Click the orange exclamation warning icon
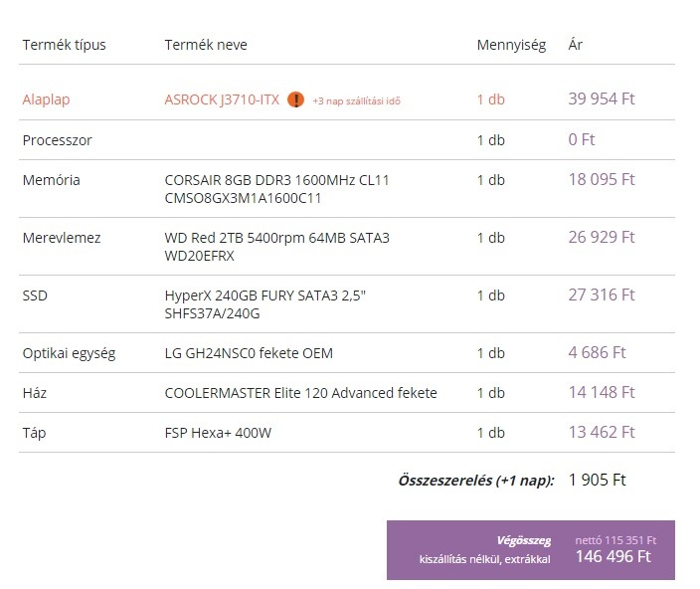700x589 pixels. coord(295,99)
